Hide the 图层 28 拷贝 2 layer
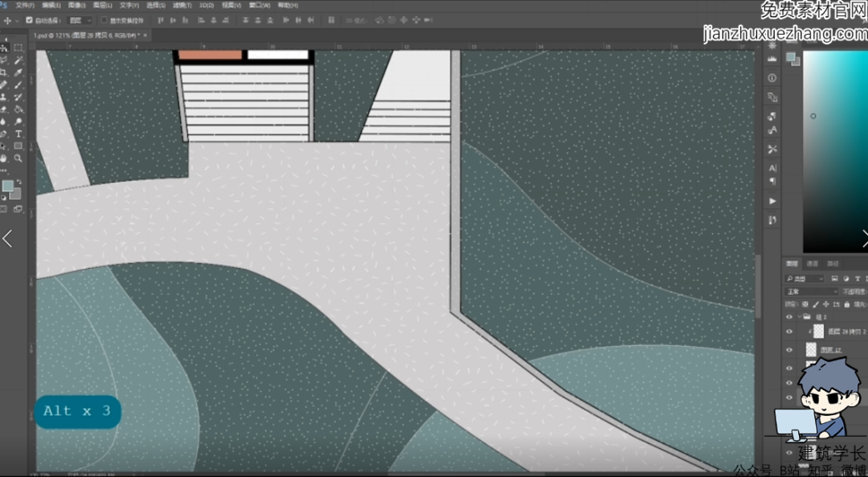868x477 pixels. point(788,331)
